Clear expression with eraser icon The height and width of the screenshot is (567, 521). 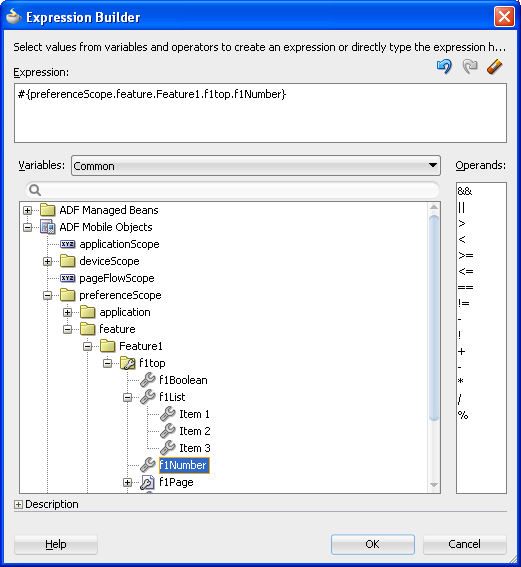tap(495, 67)
